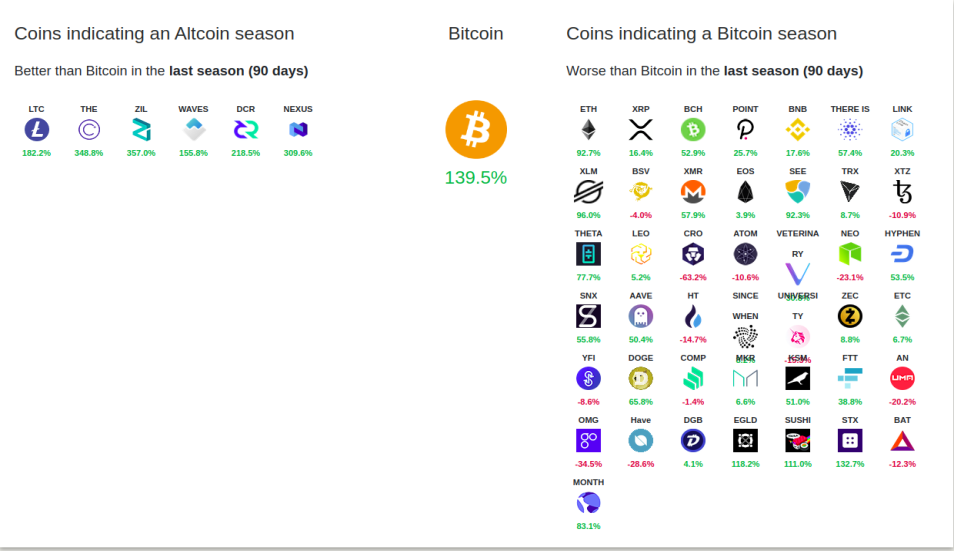Click the BNB coin icon
Image resolution: width=954 pixels, height=551 pixels.
coord(798,130)
